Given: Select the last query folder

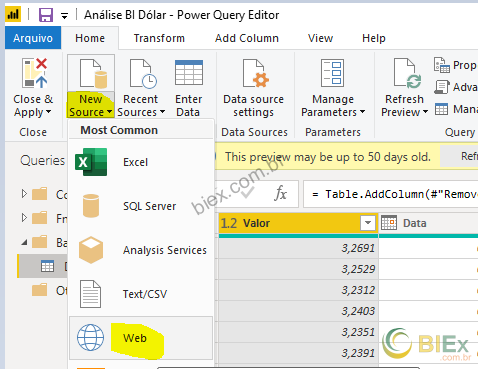Looking at the screenshot, I should click(49, 290).
